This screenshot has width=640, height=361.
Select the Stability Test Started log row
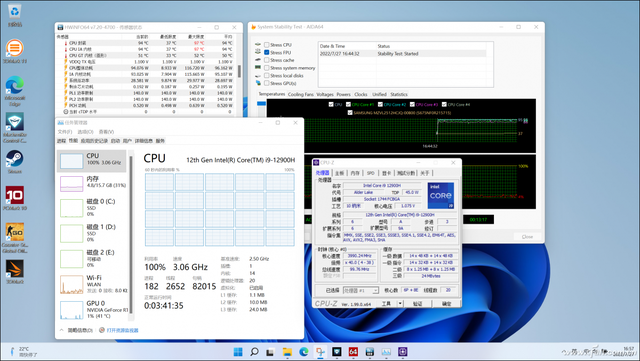click(402, 53)
